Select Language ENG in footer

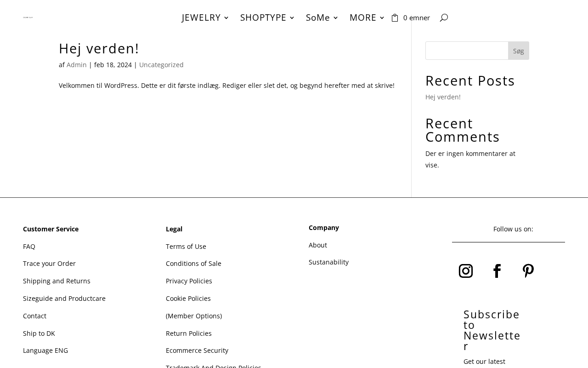click(45, 351)
